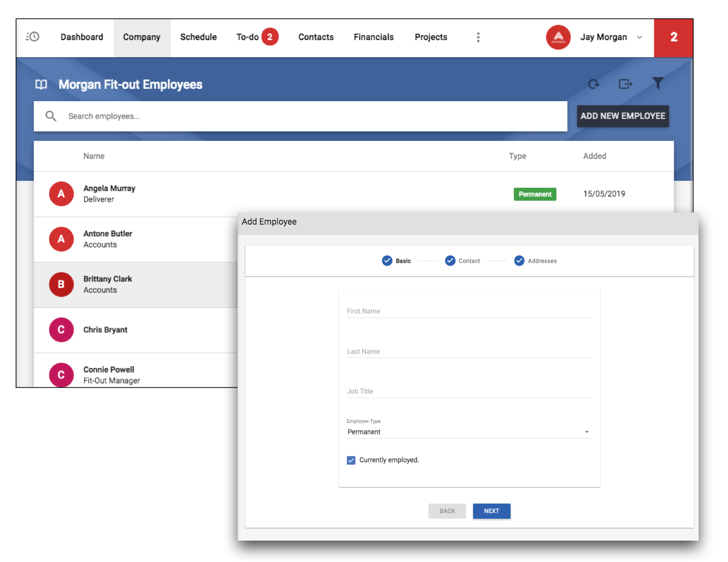This screenshot has height=562, width=728.
Task: Click the Basic step check circle
Action: click(387, 261)
